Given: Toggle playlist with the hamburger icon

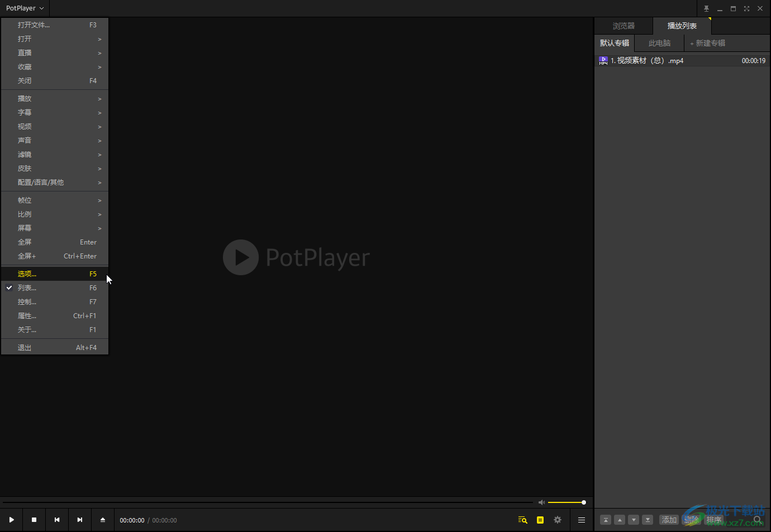Looking at the screenshot, I should 582,520.
